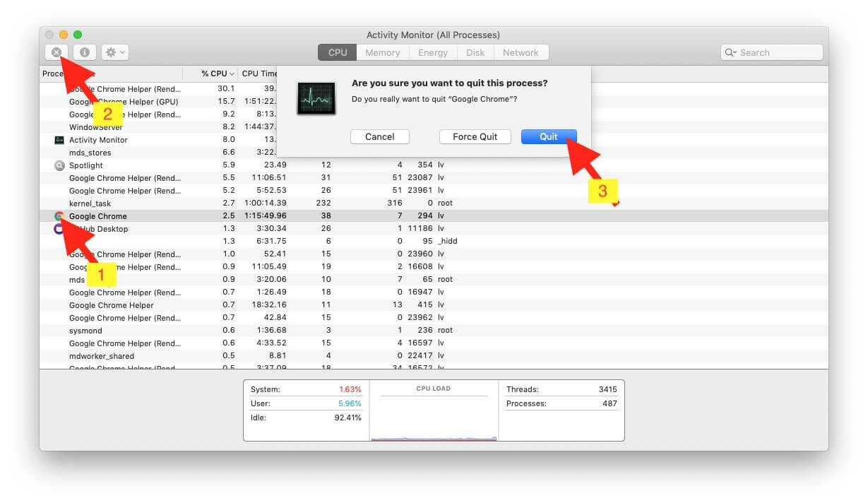Switch to the Energy tab
Viewport: 868px width, 503px height.
(433, 52)
